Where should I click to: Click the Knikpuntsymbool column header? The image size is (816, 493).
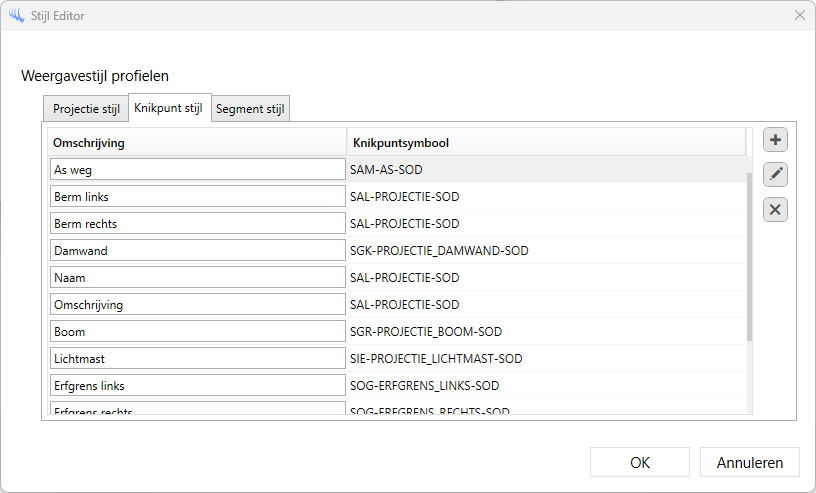(545, 143)
